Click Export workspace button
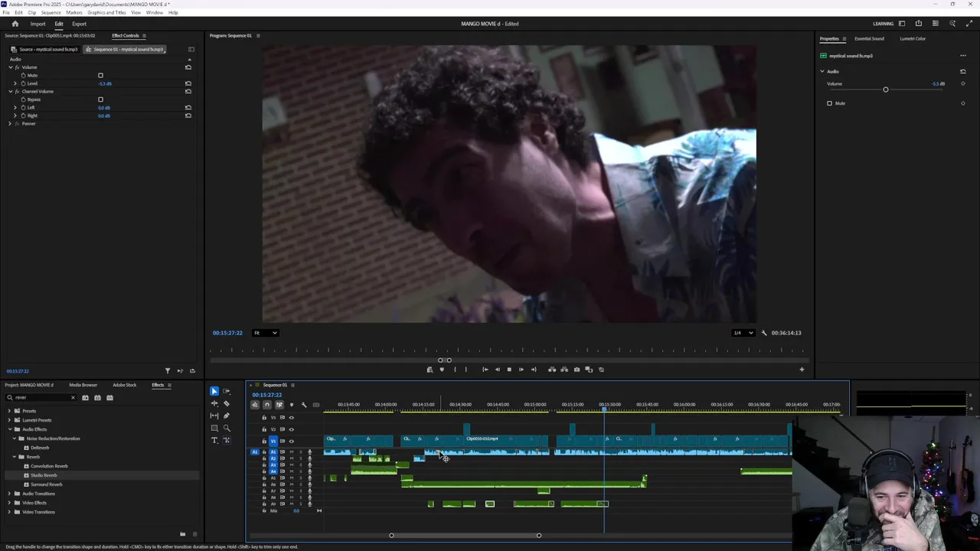 pyautogui.click(x=79, y=24)
